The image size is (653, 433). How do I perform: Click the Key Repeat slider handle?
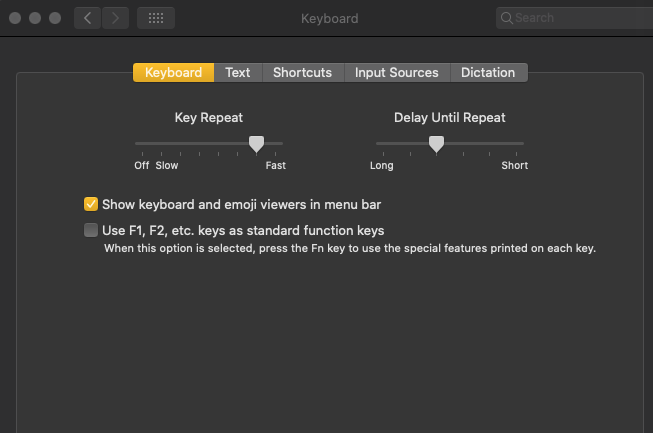pos(257,144)
